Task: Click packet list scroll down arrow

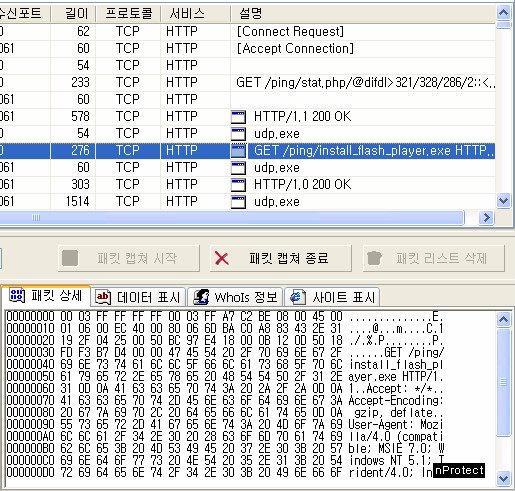Action: tap(503, 201)
